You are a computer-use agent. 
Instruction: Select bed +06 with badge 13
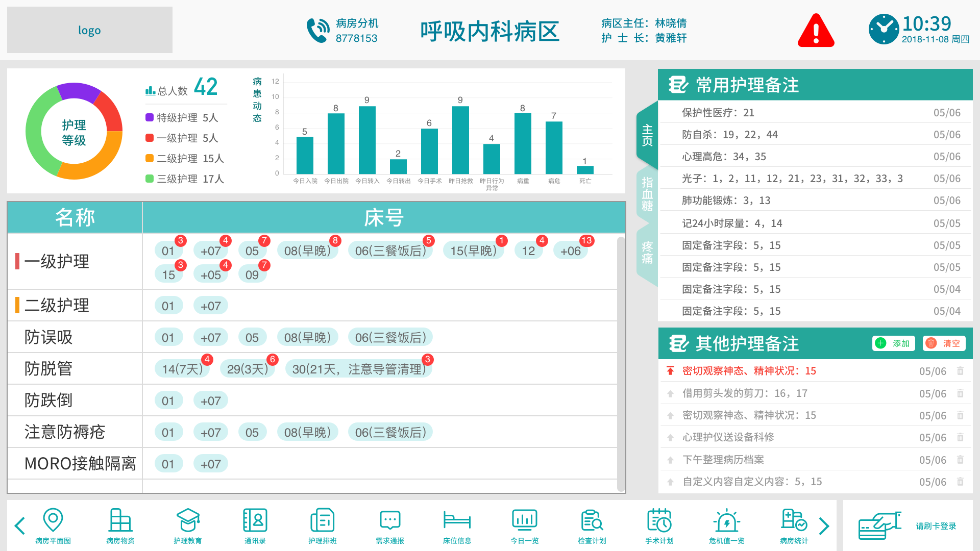click(x=571, y=251)
